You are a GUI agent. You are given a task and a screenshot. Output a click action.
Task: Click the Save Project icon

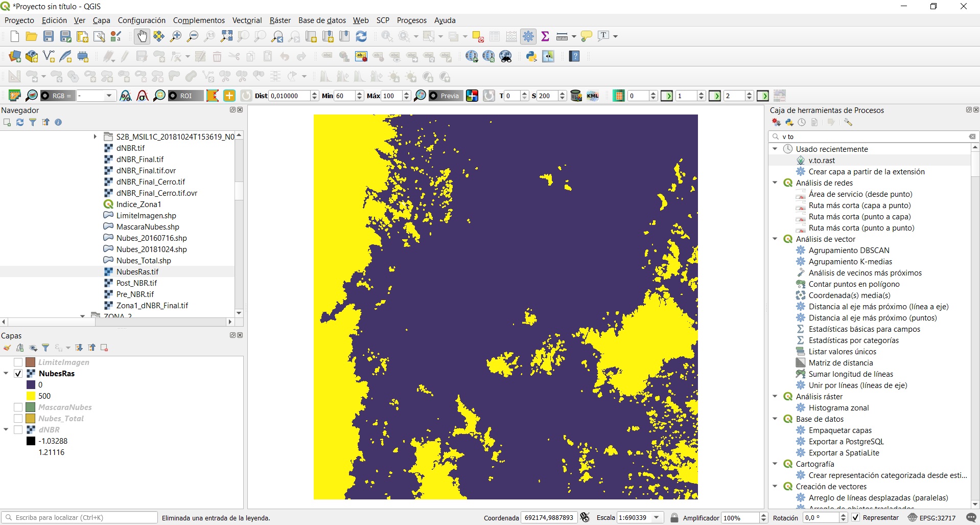[49, 36]
